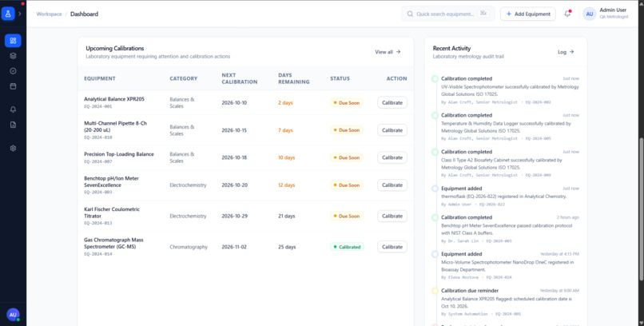Calibrate the Gas Chromatograph Mass Spectrometer
The height and width of the screenshot is (326, 644).
coord(392,247)
